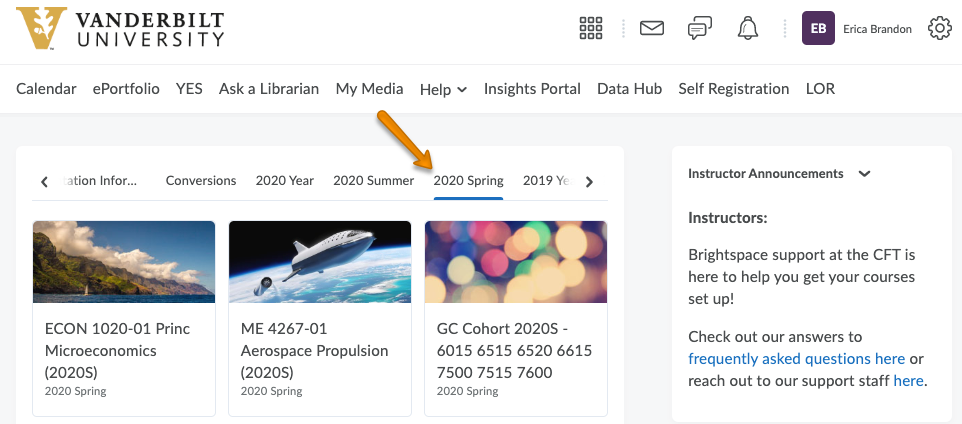Open the course selector grid icon
Screen dimensions: 962x424
tap(591, 29)
